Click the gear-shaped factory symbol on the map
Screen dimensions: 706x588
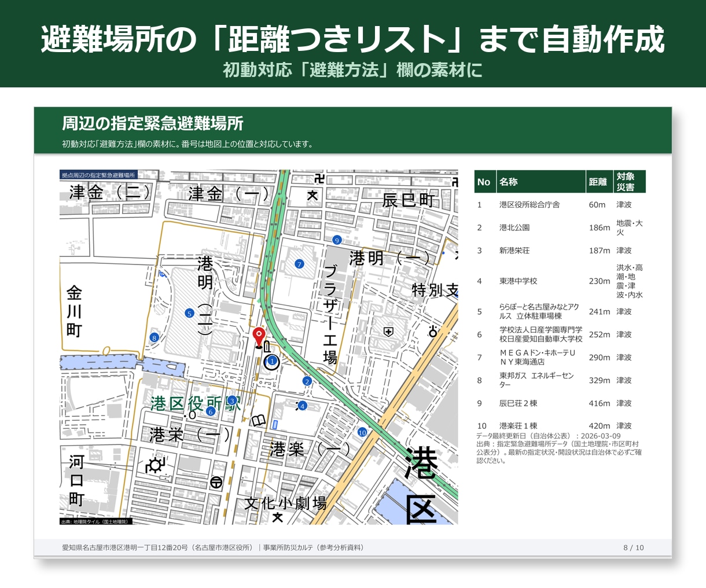(155, 465)
